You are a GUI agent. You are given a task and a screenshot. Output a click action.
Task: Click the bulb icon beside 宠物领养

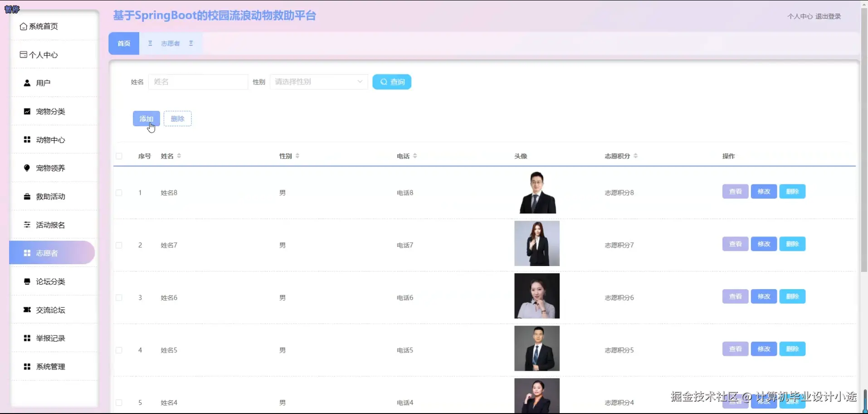coord(27,168)
